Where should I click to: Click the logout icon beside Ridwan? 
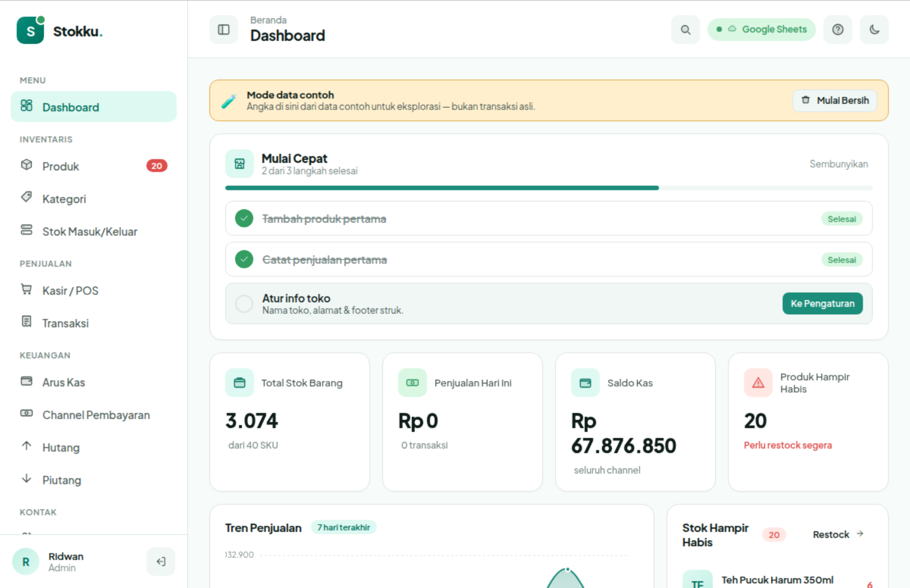pyautogui.click(x=161, y=561)
